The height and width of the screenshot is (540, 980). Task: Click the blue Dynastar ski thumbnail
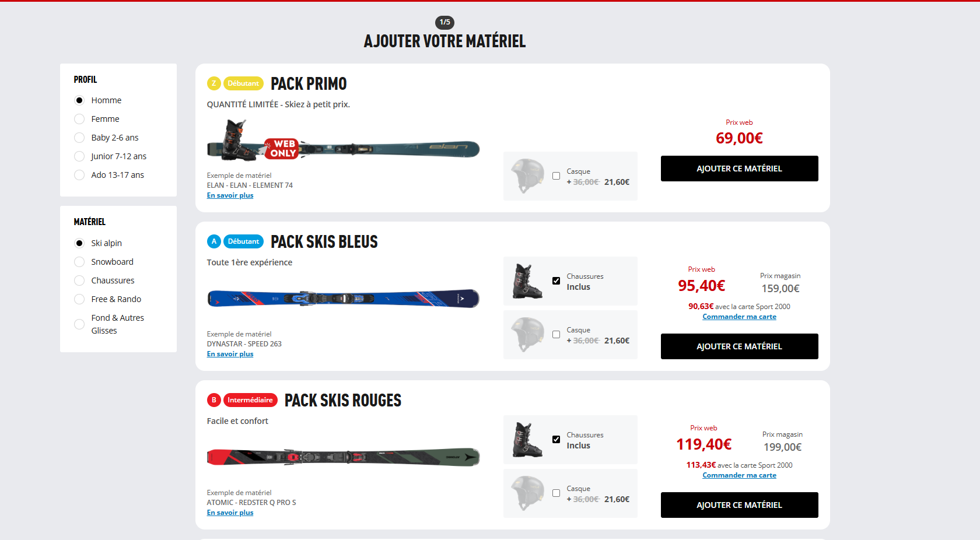(343, 299)
